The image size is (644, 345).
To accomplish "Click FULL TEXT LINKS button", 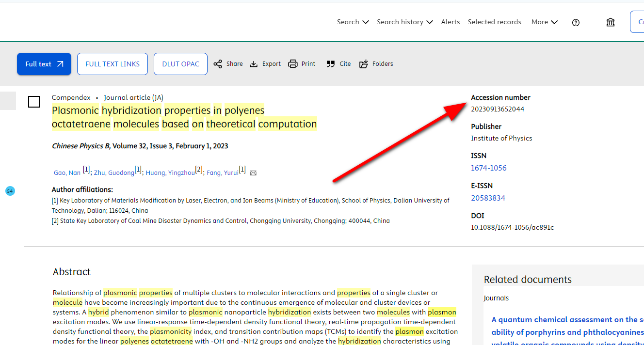I will pyautogui.click(x=113, y=64).
